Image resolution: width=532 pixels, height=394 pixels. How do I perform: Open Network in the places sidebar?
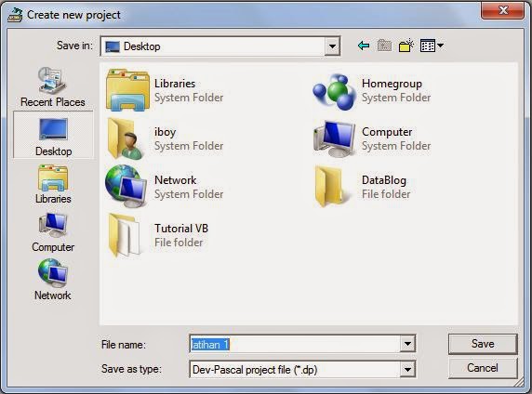(x=53, y=280)
